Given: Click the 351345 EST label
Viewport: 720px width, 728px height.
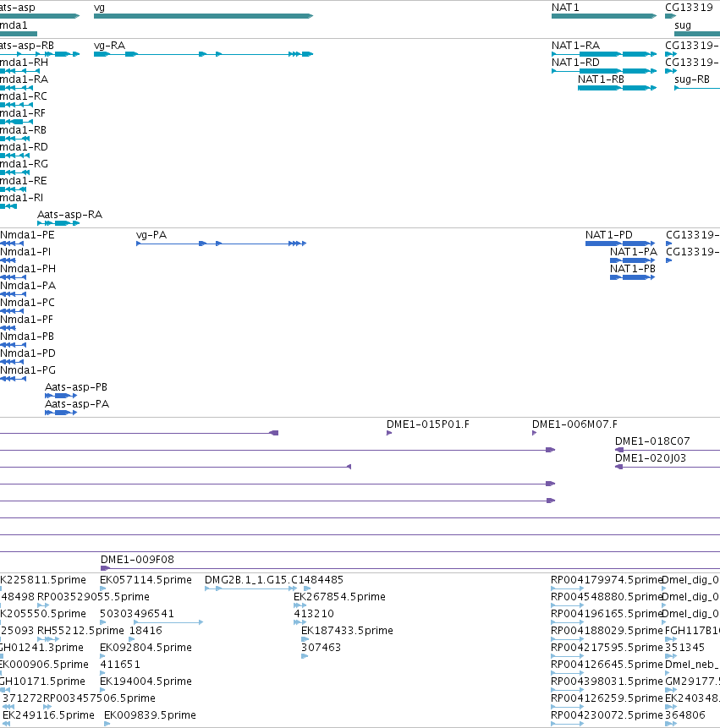Looking at the screenshot, I should pyautogui.click(x=684, y=647).
